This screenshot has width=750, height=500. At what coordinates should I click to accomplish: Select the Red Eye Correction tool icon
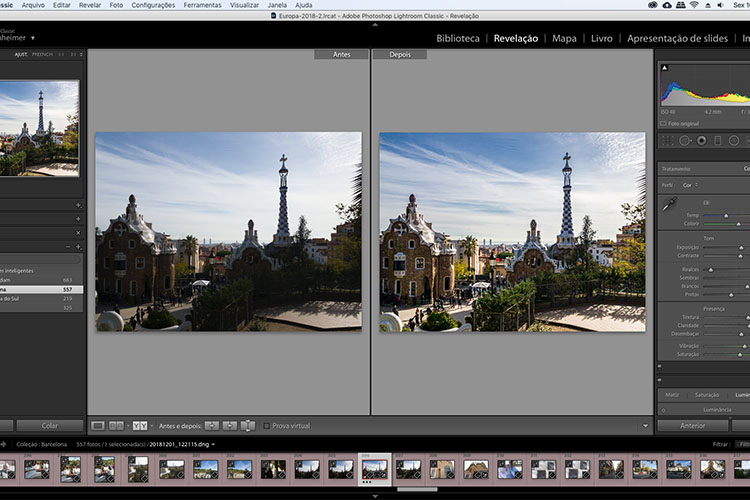point(702,141)
